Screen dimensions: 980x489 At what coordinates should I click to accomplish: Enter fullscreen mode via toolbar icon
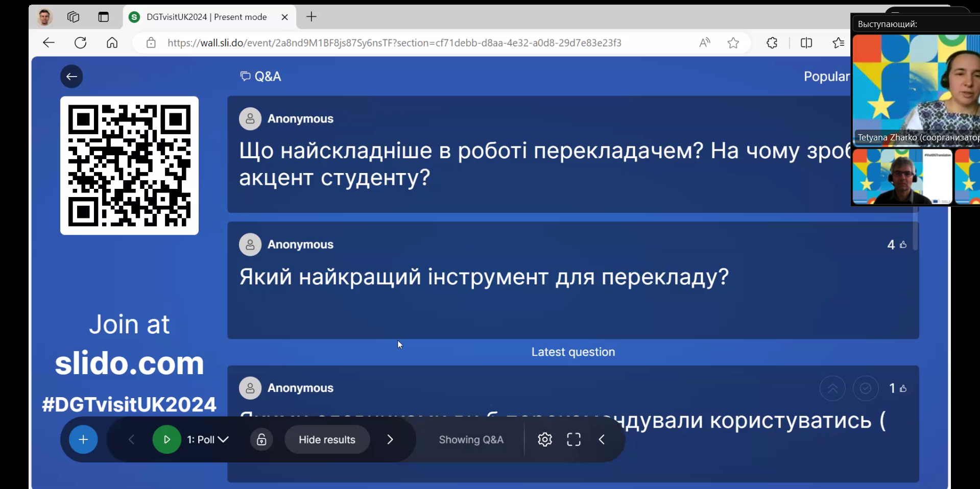[574, 439]
